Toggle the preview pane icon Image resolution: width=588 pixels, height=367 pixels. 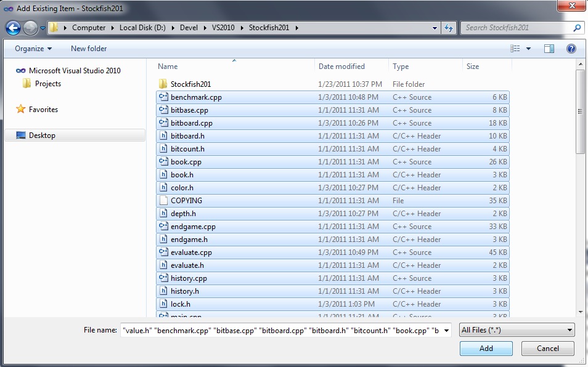coord(549,49)
